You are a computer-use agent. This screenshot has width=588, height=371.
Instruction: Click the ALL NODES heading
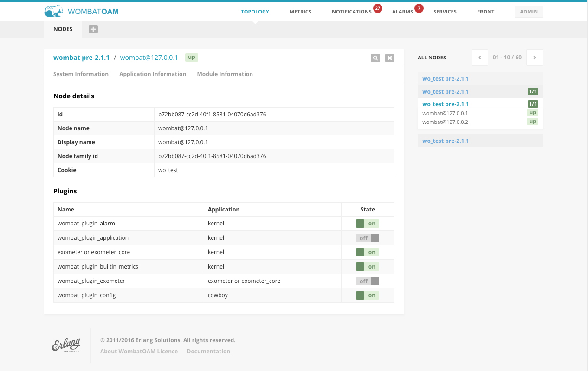pyautogui.click(x=432, y=58)
